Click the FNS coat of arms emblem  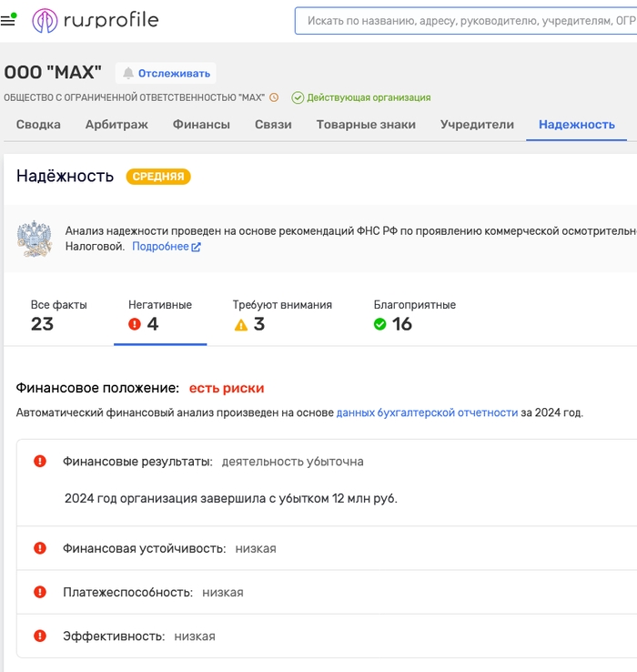[35, 239]
